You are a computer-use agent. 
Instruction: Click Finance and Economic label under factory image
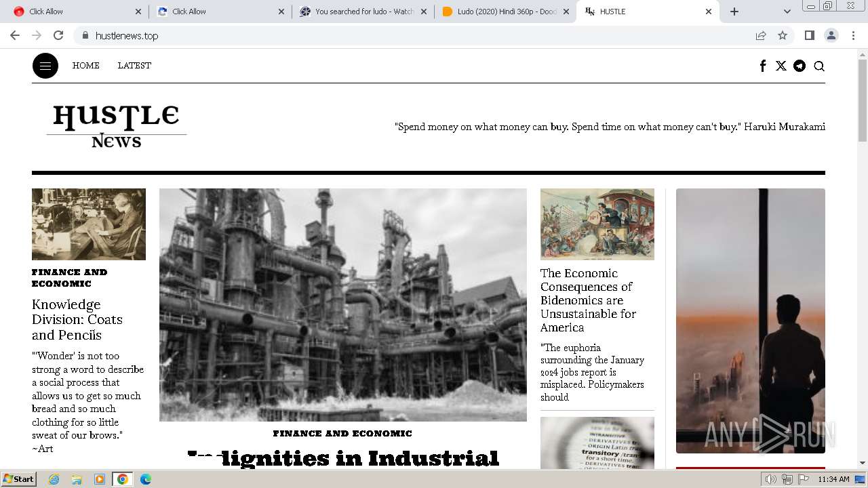342,433
